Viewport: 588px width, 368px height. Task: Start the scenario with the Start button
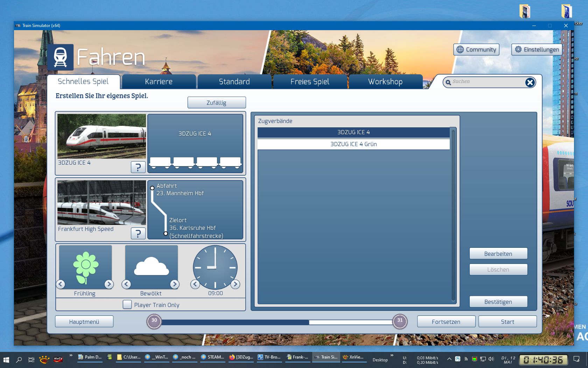tap(507, 322)
